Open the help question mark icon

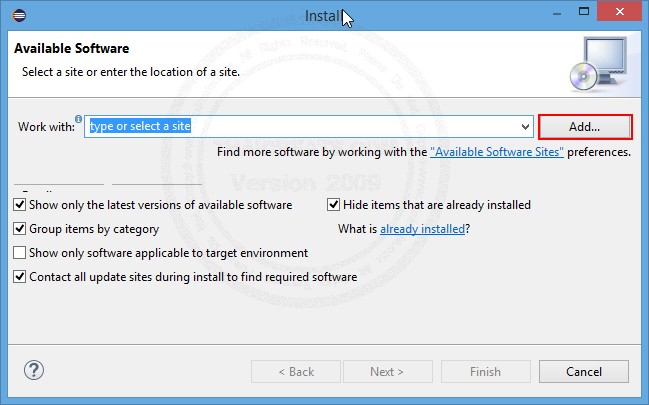pyautogui.click(x=34, y=370)
